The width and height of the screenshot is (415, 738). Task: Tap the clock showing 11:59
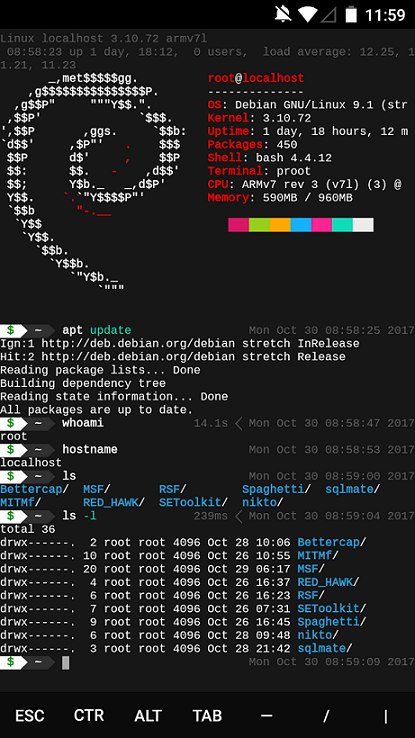(x=385, y=15)
